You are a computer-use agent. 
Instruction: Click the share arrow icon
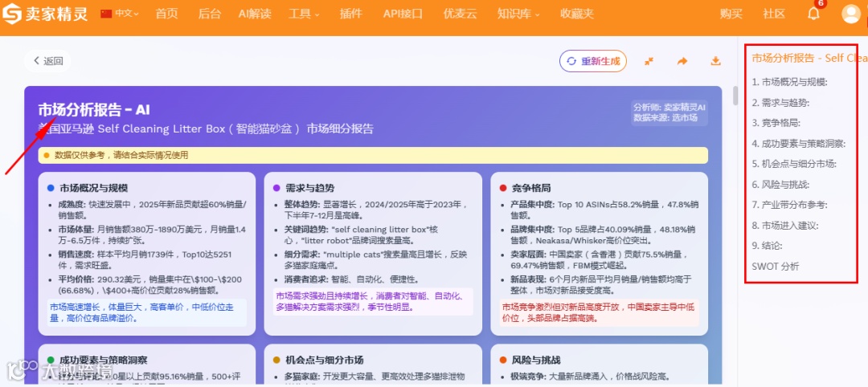pyautogui.click(x=682, y=61)
